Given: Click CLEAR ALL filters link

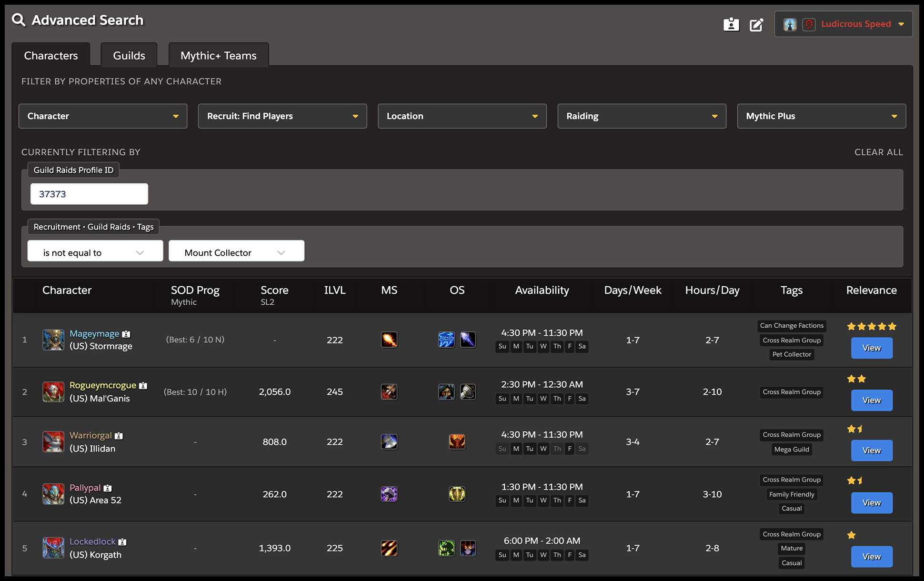Looking at the screenshot, I should 877,151.
